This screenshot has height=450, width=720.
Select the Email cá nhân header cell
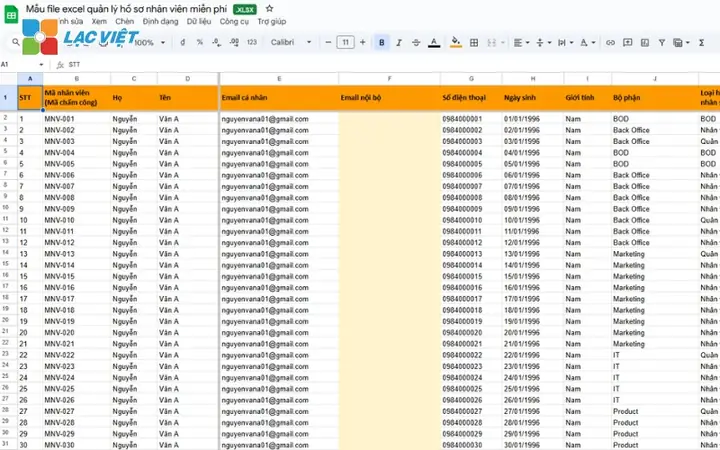pyautogui.click(x=279, y=97)
